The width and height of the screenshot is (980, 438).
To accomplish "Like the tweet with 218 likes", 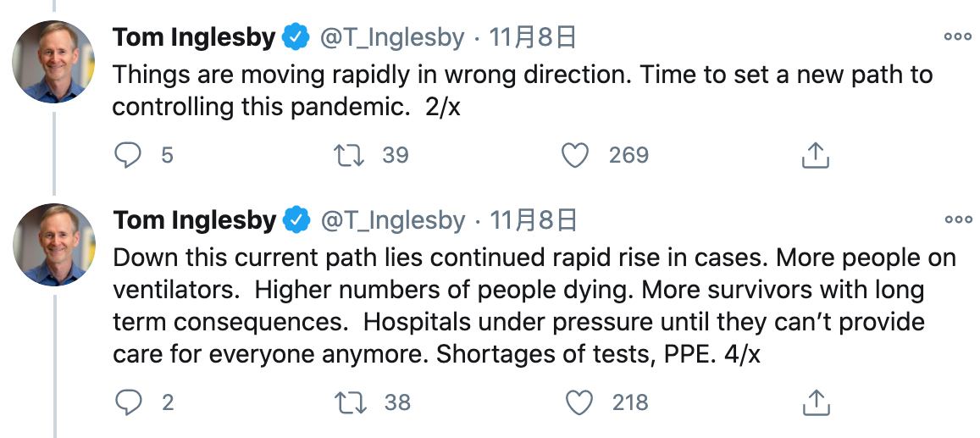I will (x=579, y=402).
